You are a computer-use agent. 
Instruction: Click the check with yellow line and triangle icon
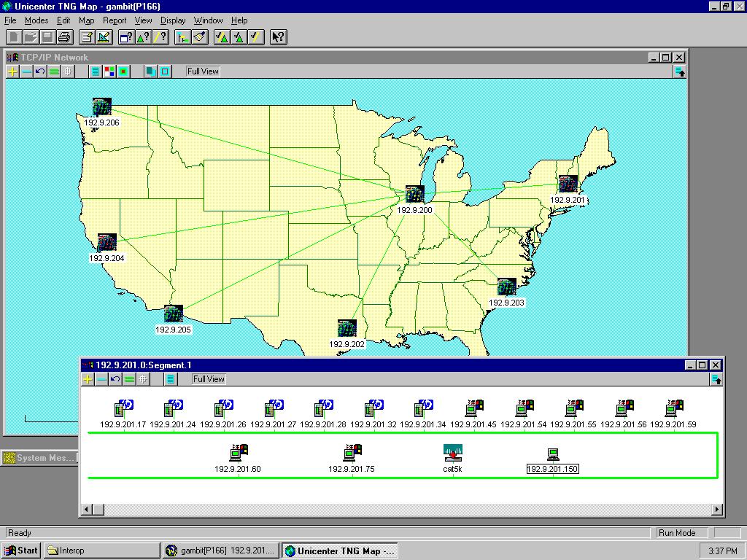coord(222,37)
